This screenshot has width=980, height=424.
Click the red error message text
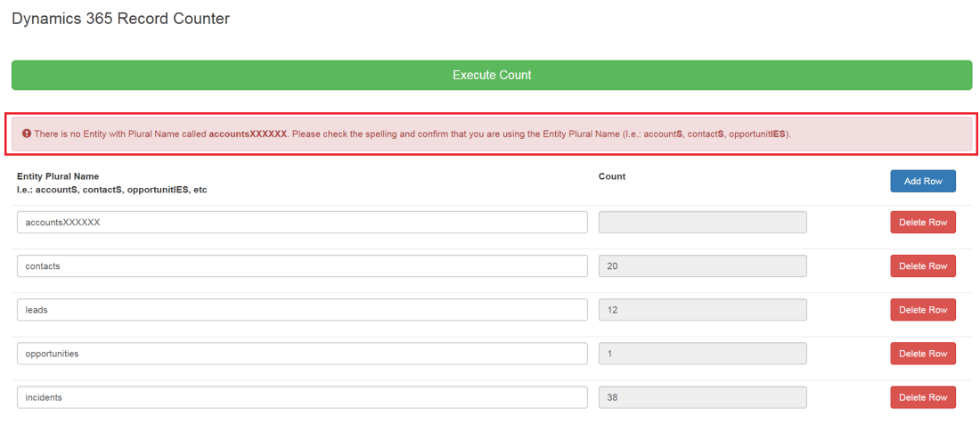pyautogui.click(x=410, y=134)
